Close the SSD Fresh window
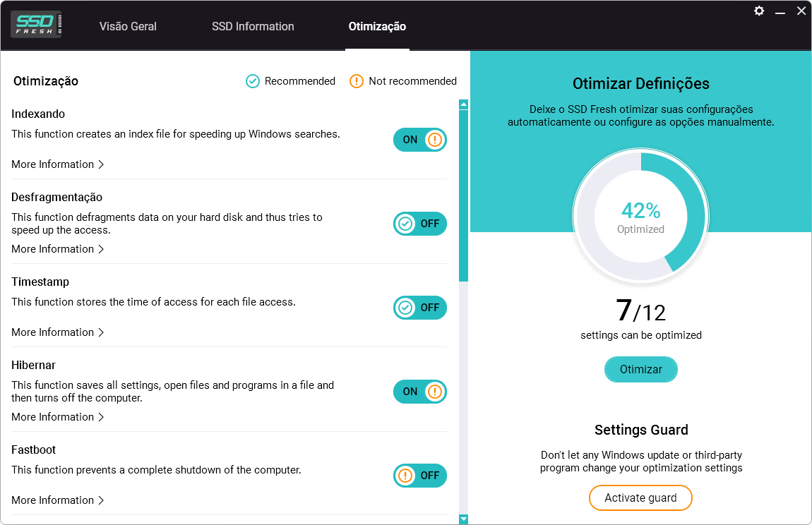Image resolution: width=812 pixels, height=525 pixels. click(x=801, y=11)
